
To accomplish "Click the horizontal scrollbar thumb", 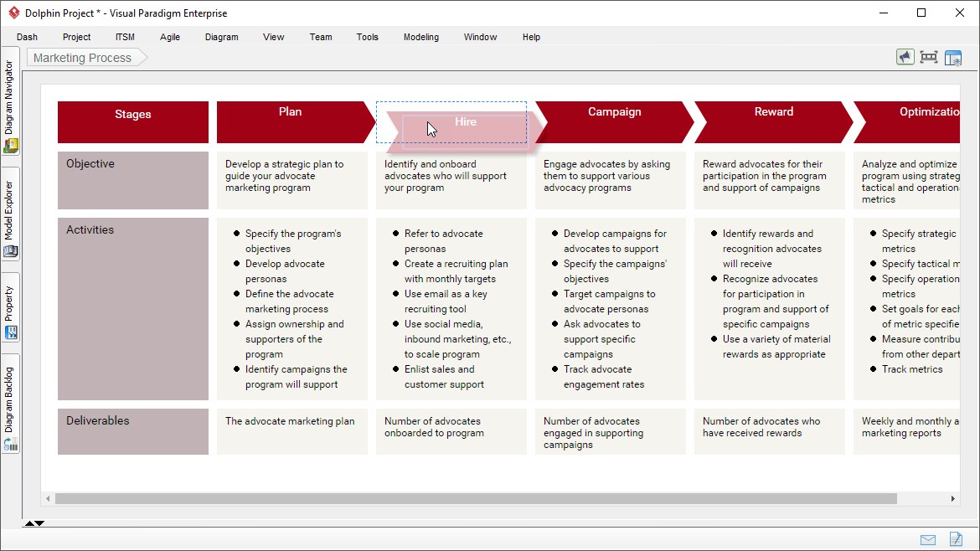I will (476, 498).
